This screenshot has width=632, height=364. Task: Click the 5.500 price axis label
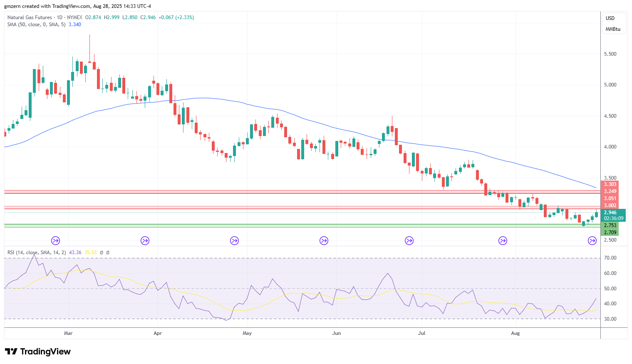[610, 54]
